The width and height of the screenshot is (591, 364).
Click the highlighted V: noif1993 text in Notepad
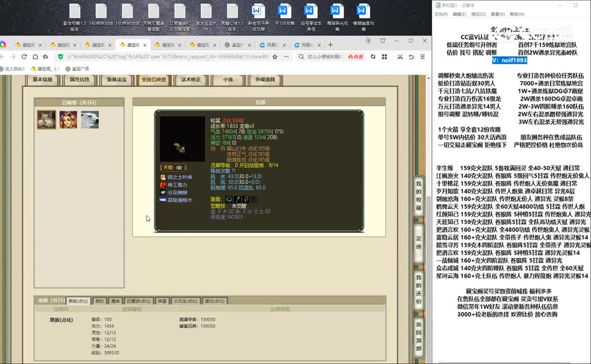point(510,60)
